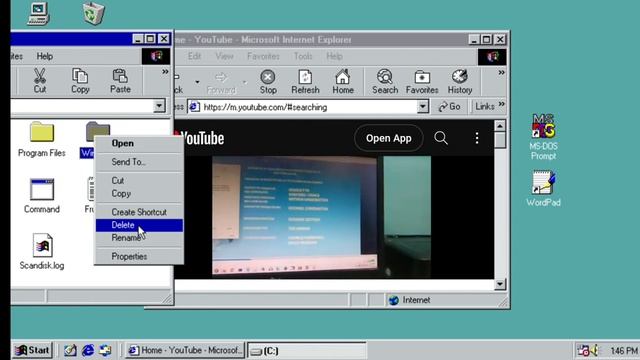Select the MS-DOS Prompt desktop shortcut
Screen dimensions: 640x360
(x=543, y=137)
